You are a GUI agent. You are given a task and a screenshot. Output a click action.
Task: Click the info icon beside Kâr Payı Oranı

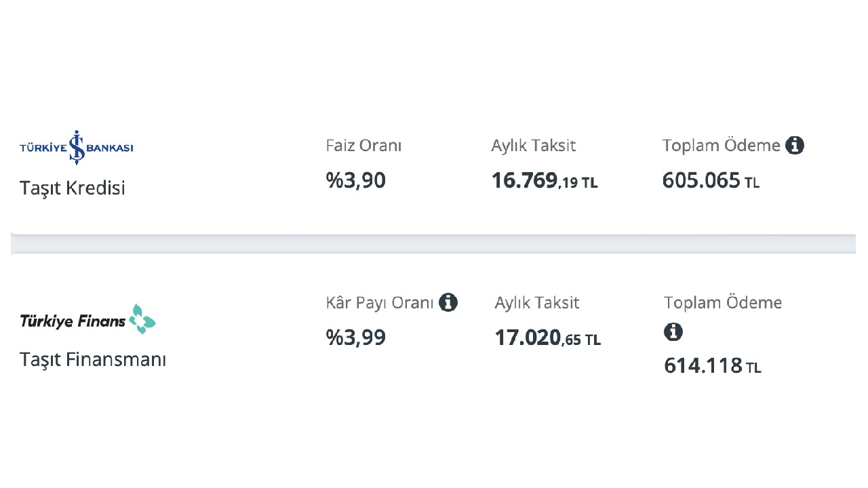click(448, 302)
